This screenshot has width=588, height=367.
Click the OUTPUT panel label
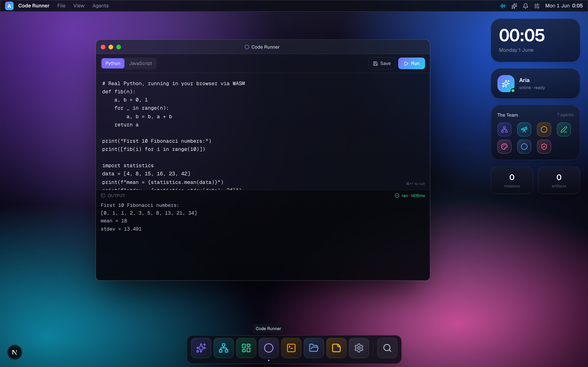116,196
